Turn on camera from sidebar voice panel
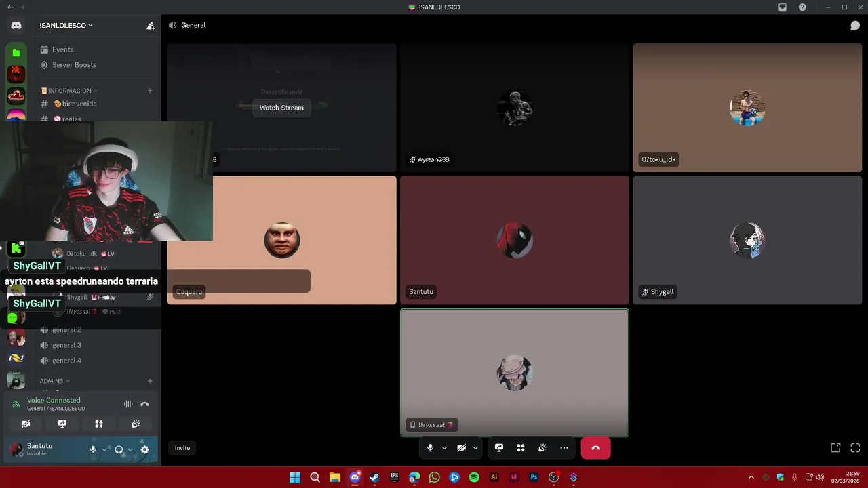This screenshot has height=488, width=868. pos(26,424)
